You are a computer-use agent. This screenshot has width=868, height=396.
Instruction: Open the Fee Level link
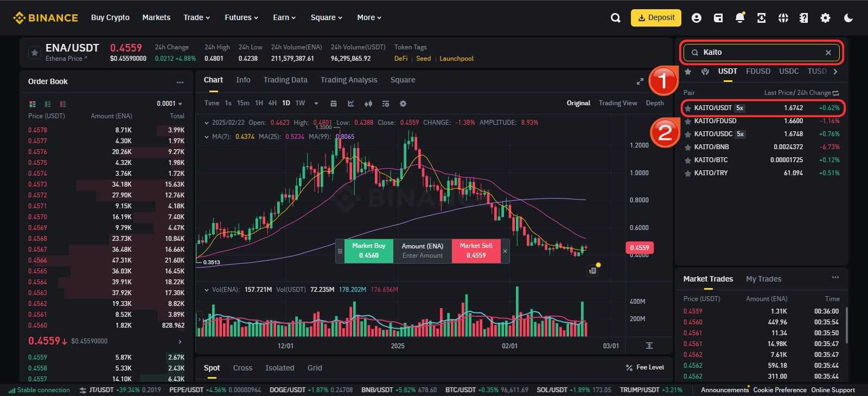[x=644, y=367]
